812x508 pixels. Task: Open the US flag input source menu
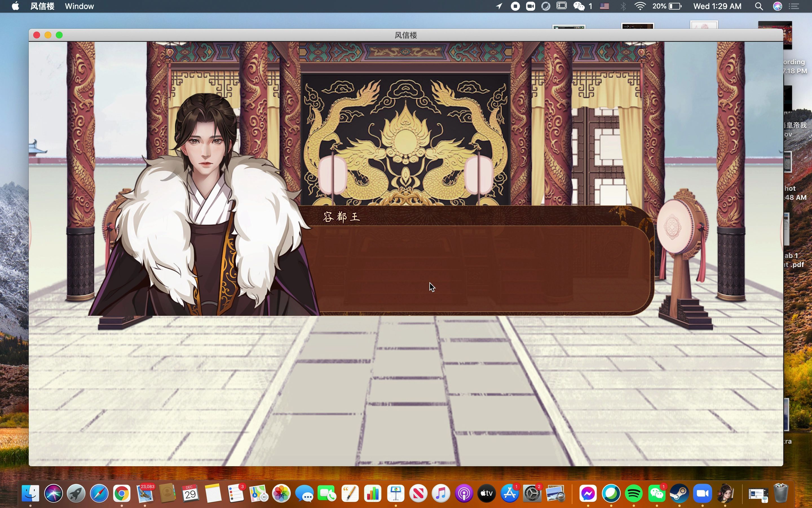click(x=605, y=6)
